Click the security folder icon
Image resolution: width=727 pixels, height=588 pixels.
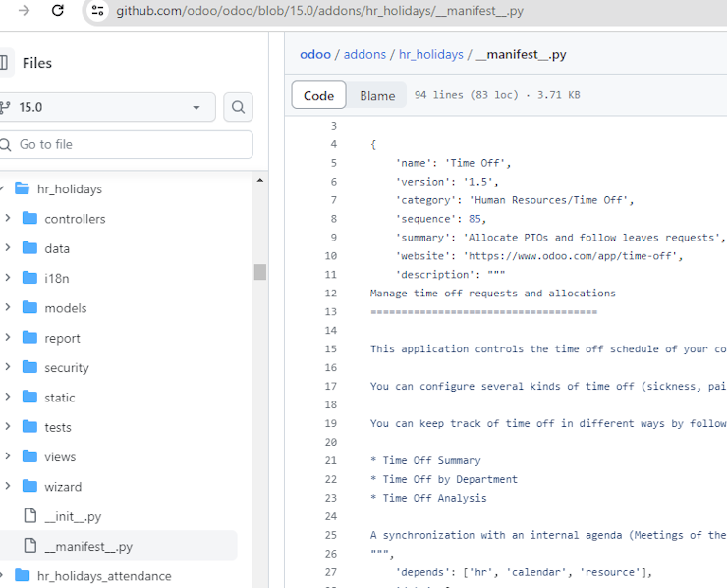click(x=29, y=367)
